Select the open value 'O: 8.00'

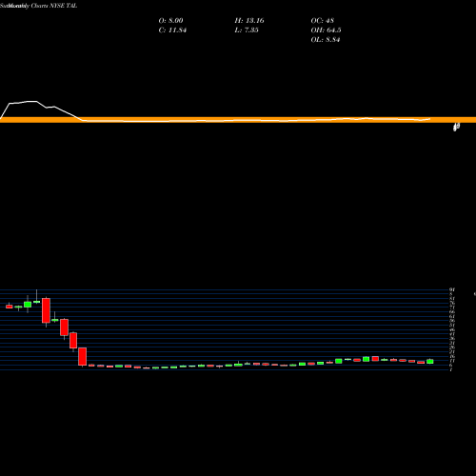170,20
